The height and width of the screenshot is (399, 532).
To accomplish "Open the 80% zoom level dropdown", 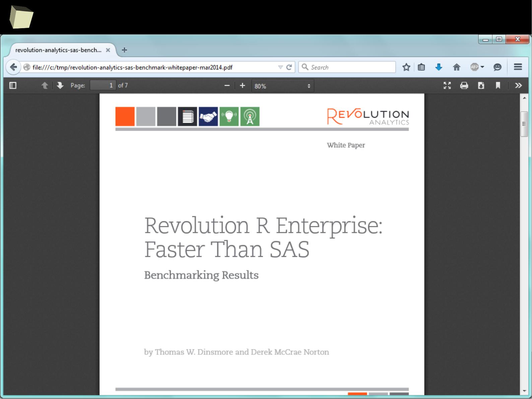I will [282, 86].
